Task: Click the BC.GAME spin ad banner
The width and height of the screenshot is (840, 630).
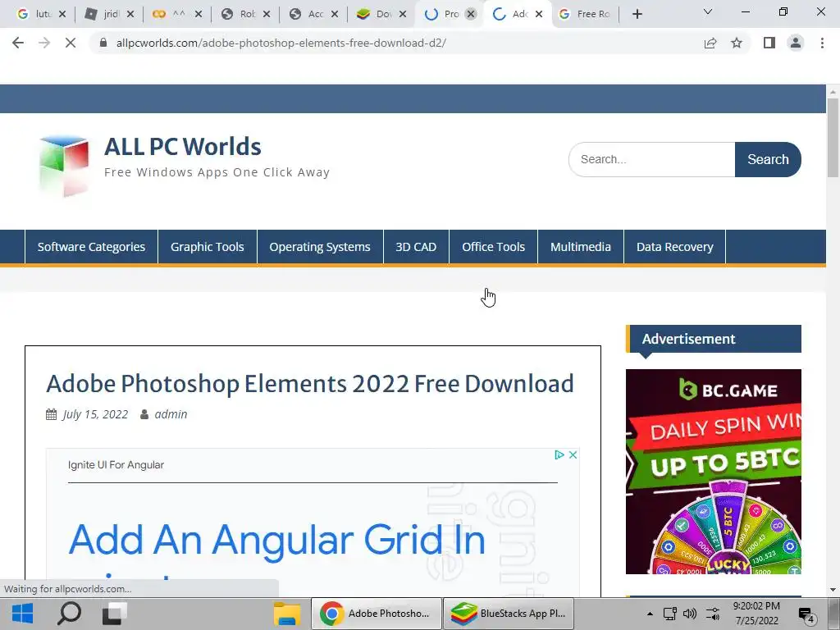Action: [x=714, y=472]
